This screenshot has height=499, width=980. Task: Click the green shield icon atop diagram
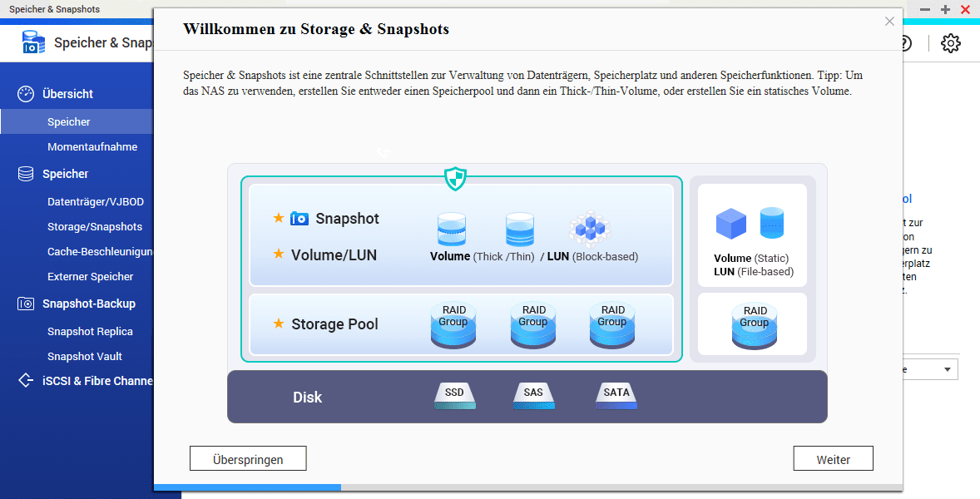point(455,179)
